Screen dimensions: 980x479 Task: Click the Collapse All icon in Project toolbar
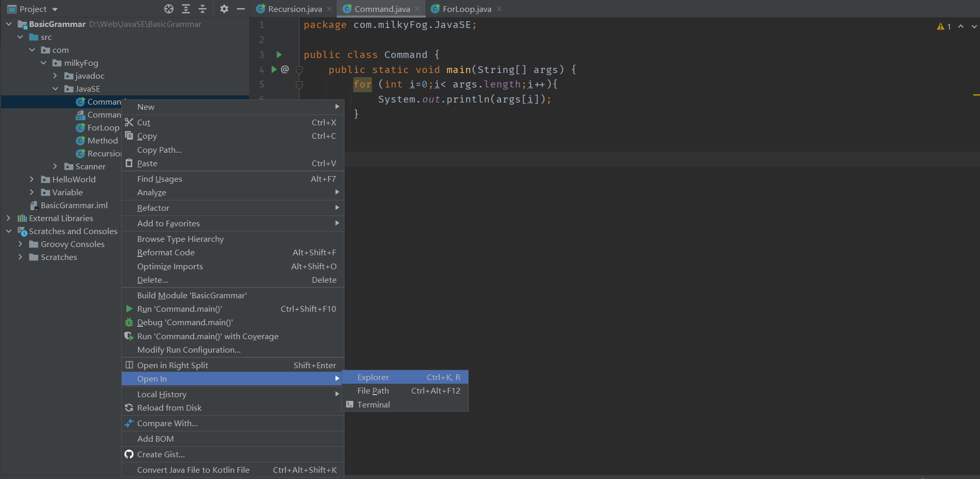coord(203,9)
